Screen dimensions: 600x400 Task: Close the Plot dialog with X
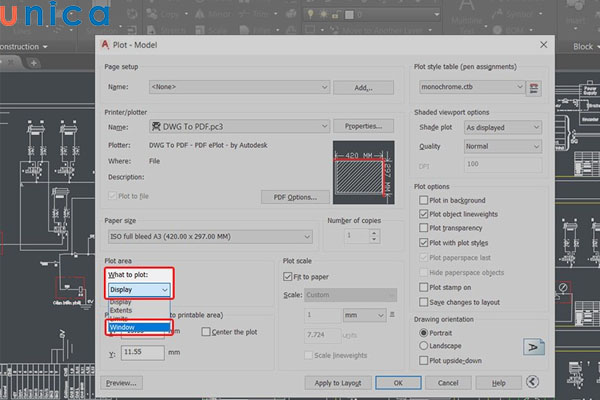(543, 45)
